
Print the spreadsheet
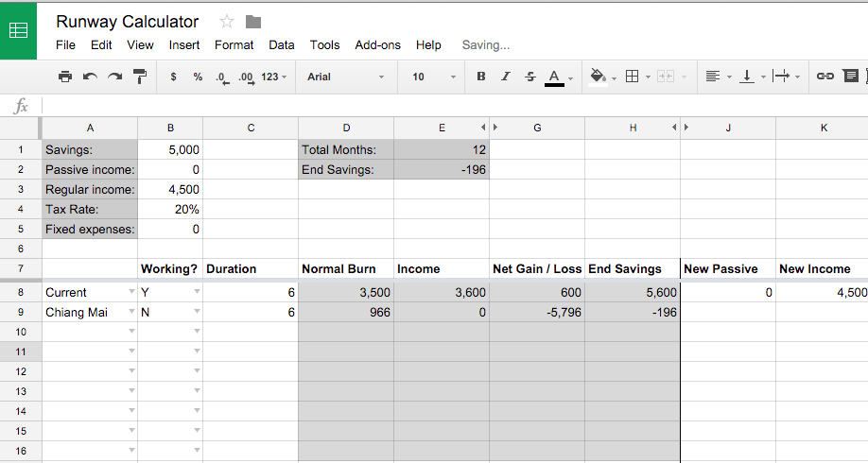(x=64, y=77)
